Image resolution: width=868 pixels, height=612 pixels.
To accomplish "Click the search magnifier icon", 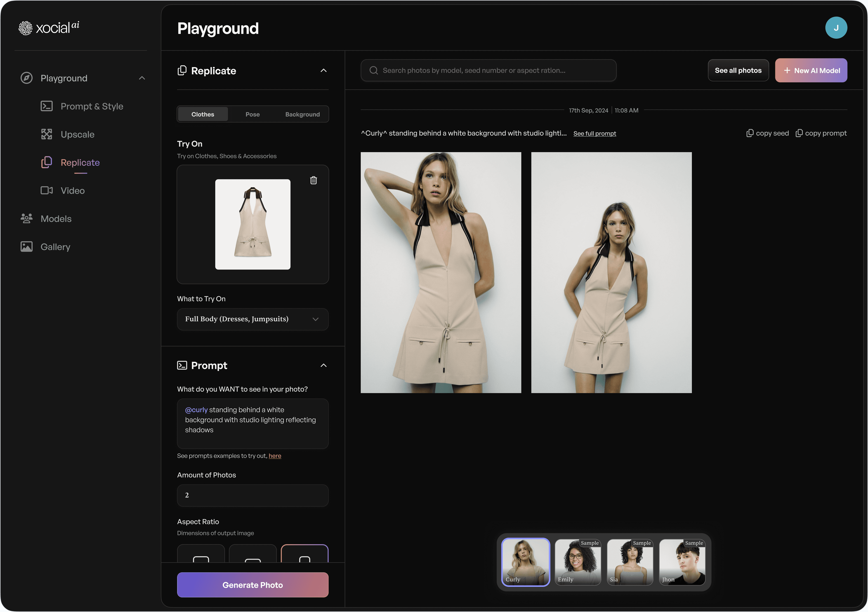I will (373, 70).
